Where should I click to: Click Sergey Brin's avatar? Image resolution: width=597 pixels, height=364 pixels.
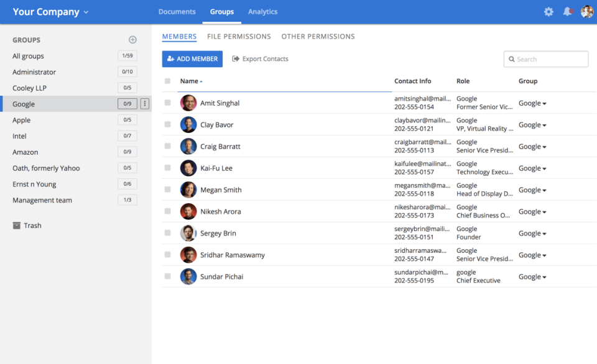coord(188,234)
